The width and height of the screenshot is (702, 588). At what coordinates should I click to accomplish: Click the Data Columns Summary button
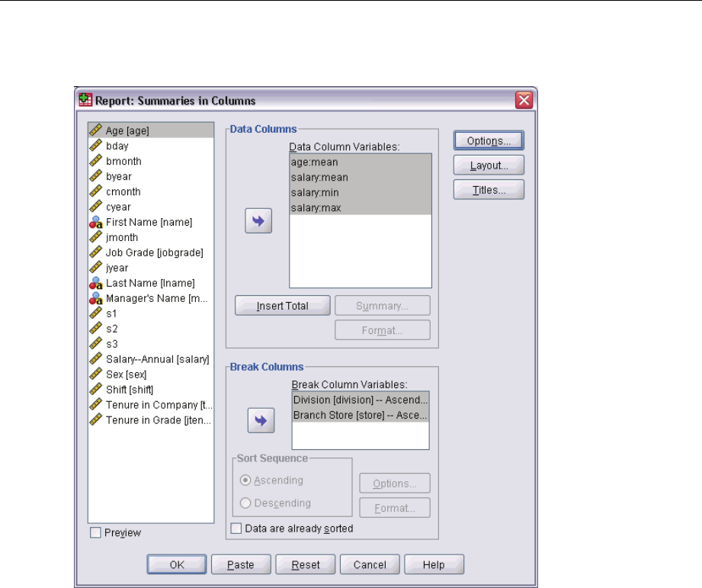point(383,305)
